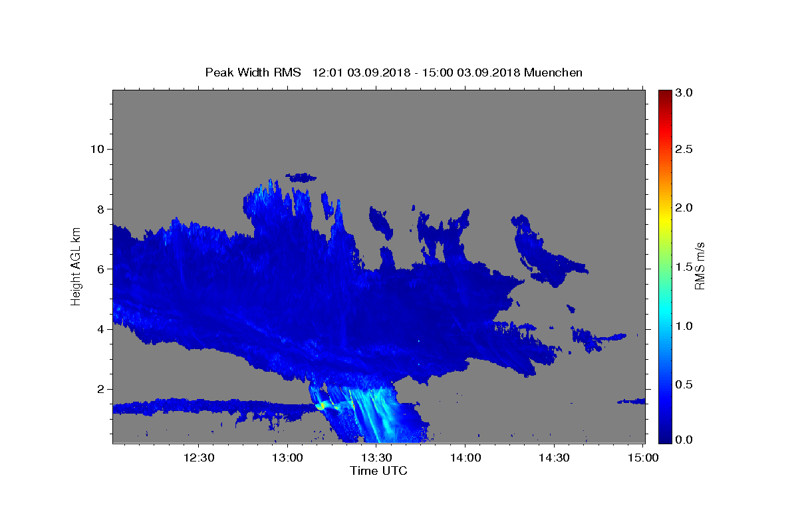Screen dimensions: 798x532
Task: Click the 13:30 time tick label
Action: click(x=376, y=458)
